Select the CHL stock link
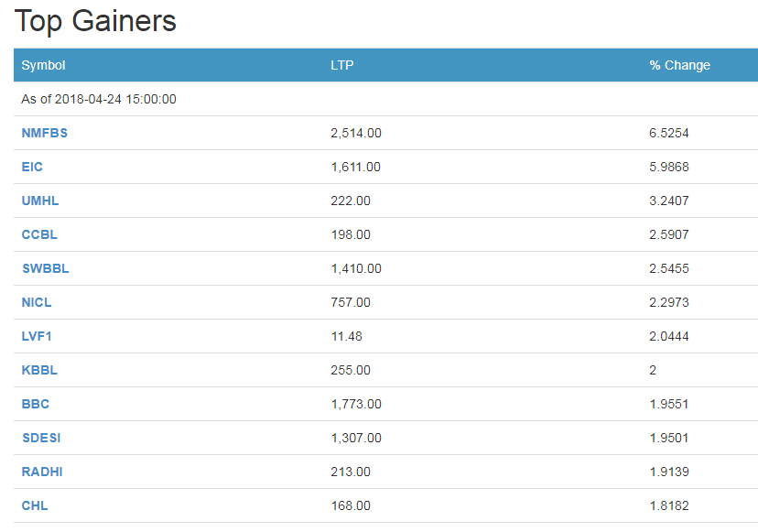758x532 pixels. [35, 505]
